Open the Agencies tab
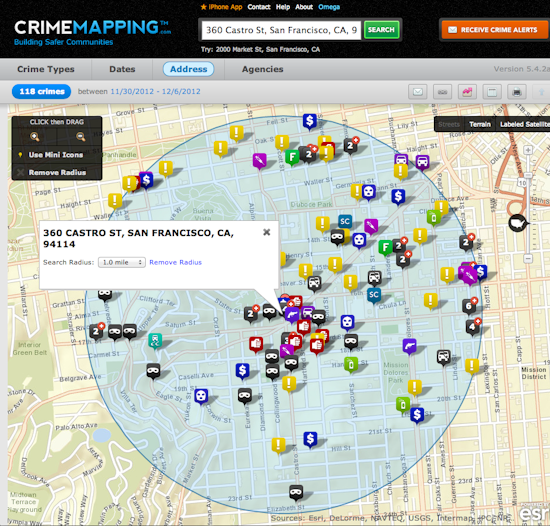This screenshot has height=526, width=550. (x=262, y=69)
